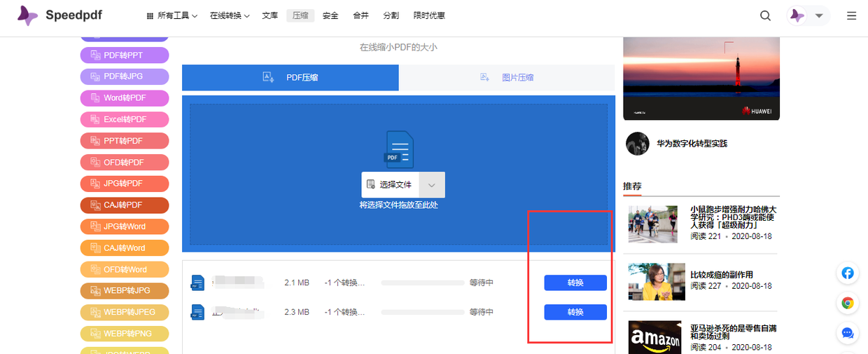Screen dimensions: 868x354
Task: Open the search magnifier icon
Action: coord(766,15)
